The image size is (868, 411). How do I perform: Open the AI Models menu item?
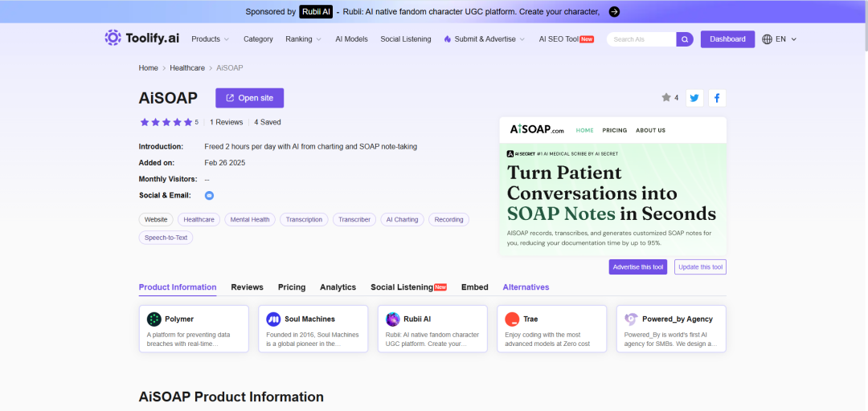(351, 39)
